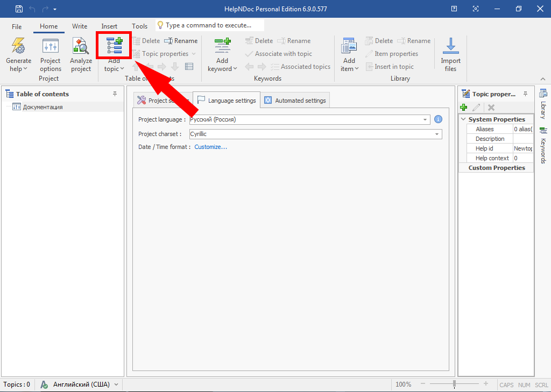Click the Add keyword icon
Image resolution: width=551 pixels, height=392 pixels.
click(222, 46)
